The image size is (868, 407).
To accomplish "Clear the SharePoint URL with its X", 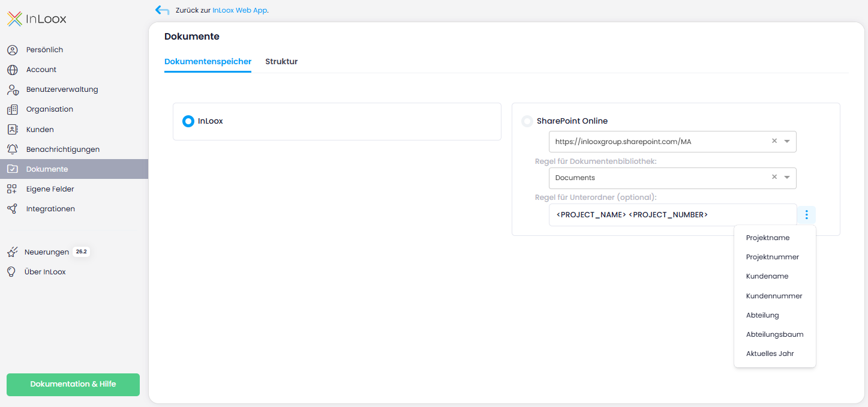I will (x=774, y=141).
